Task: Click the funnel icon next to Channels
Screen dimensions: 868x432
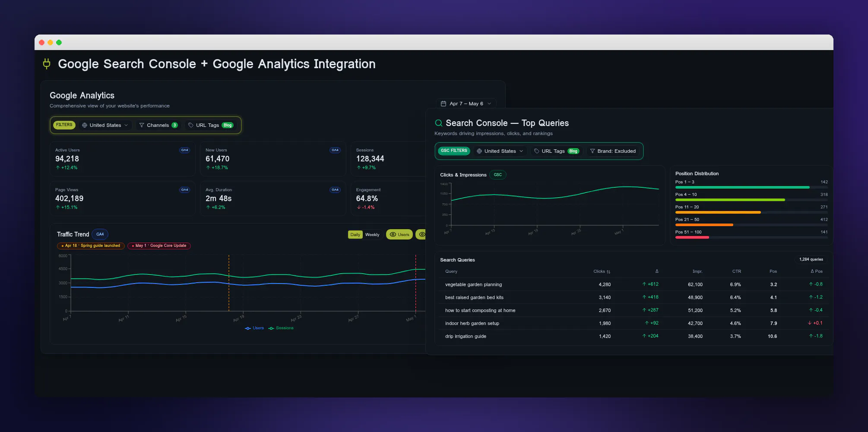Action: click(x=142, y=125)
